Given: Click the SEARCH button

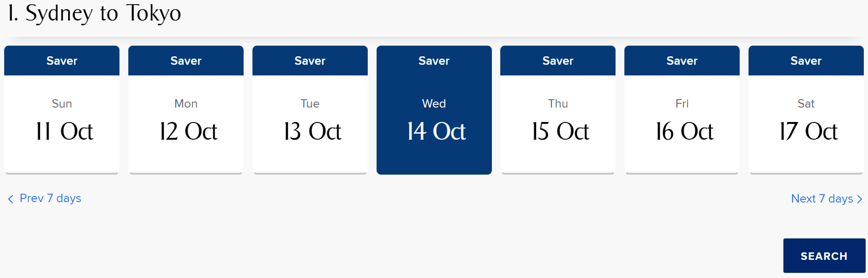Looking at the screenshot, I should [824, 256].
